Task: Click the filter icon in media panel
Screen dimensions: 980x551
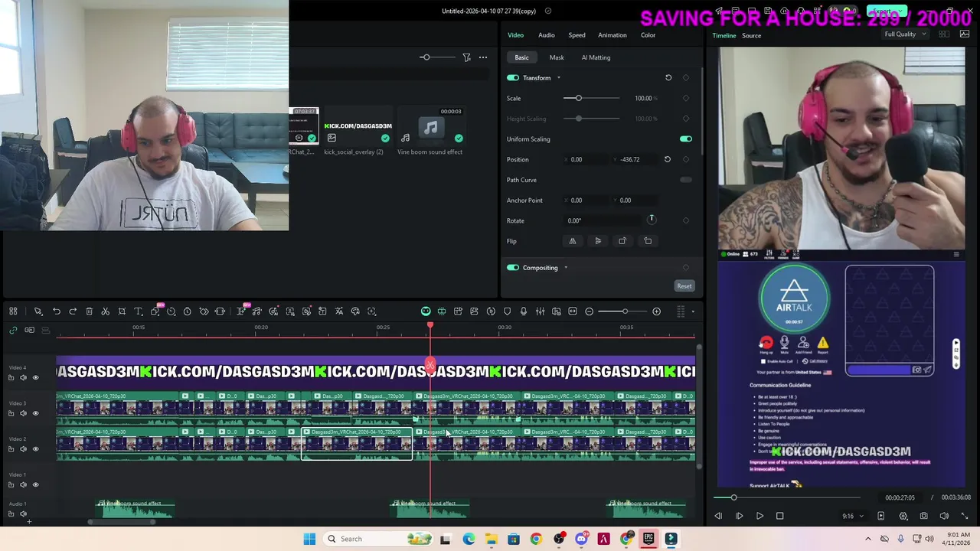Action: (x=466, y=57)
